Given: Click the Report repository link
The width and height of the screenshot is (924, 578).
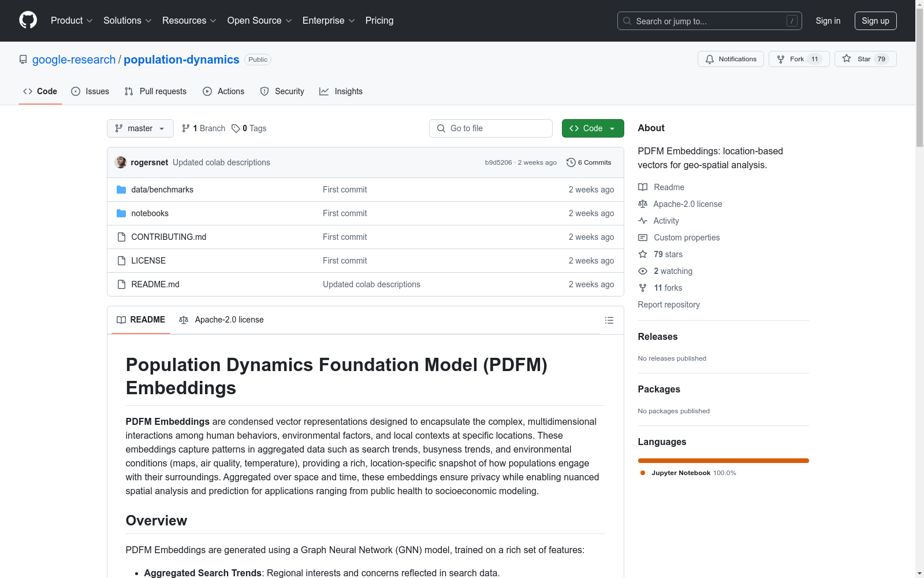Looking at the screenshot, I should point(669,305).
